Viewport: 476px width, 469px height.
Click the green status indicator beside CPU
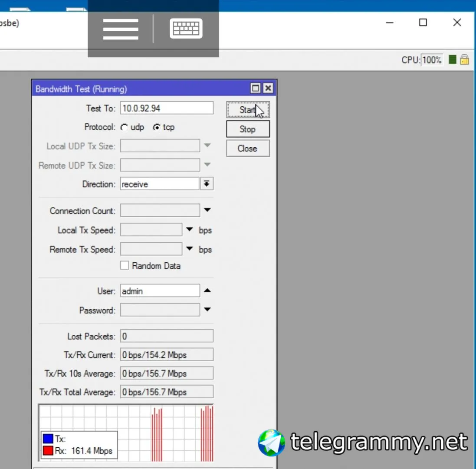click(452, 59)
